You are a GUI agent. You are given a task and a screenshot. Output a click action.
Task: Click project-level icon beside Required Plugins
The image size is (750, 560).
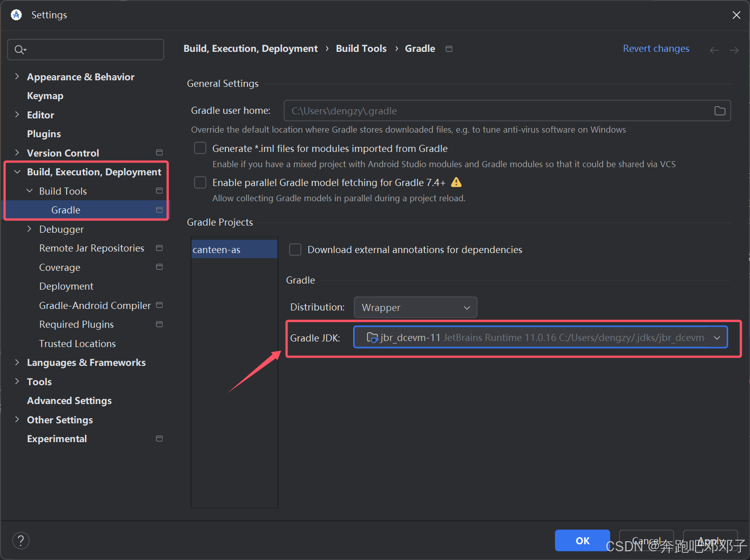159,324
